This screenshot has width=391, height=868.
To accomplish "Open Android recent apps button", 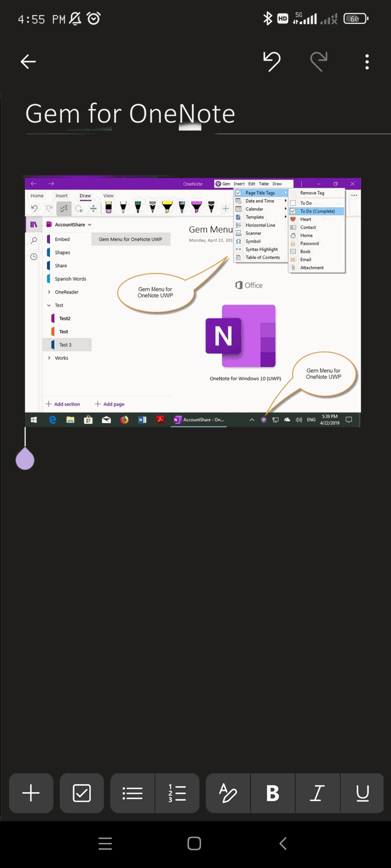I will 105,843.
